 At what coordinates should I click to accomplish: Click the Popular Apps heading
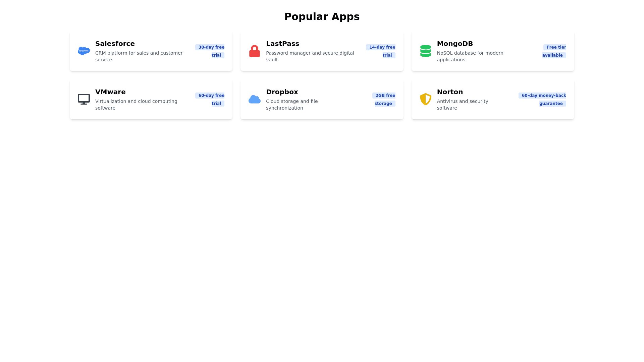tap(322, 17)
